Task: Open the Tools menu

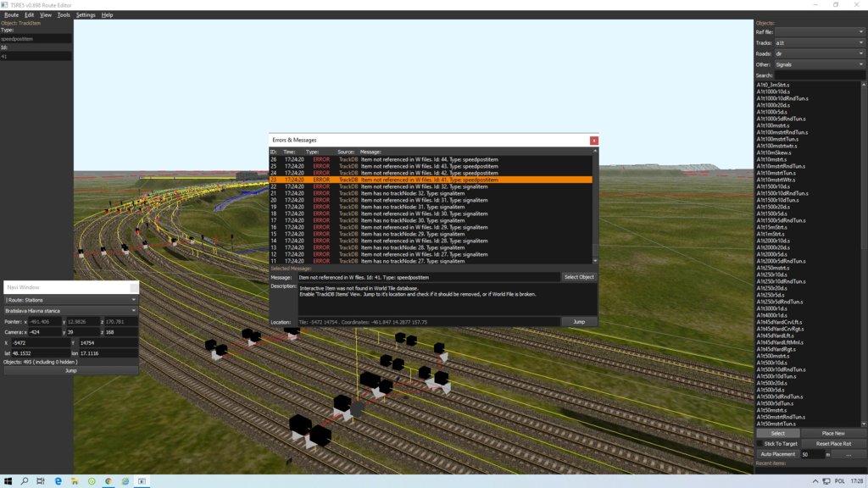Action: pyautogui.click(x=64, y=14)
